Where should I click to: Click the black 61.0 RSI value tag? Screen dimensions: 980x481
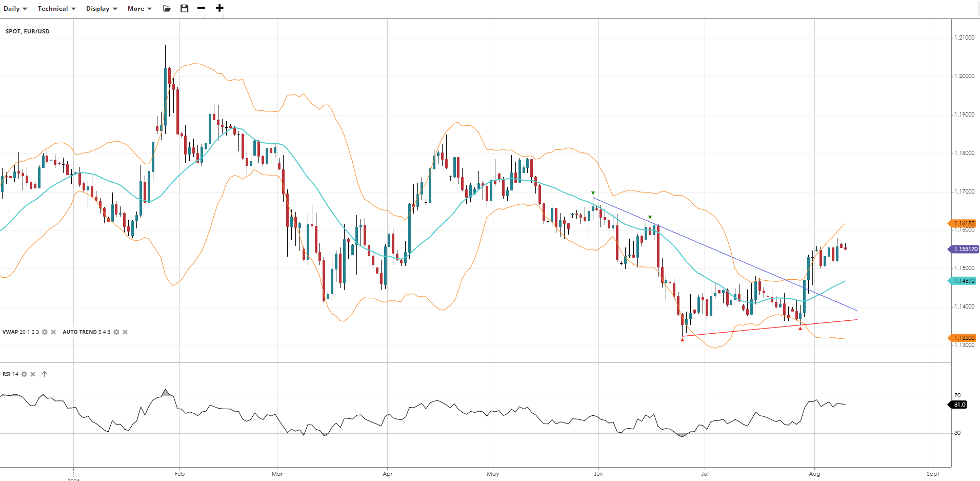pyautogui.click(x=957, y=405)
